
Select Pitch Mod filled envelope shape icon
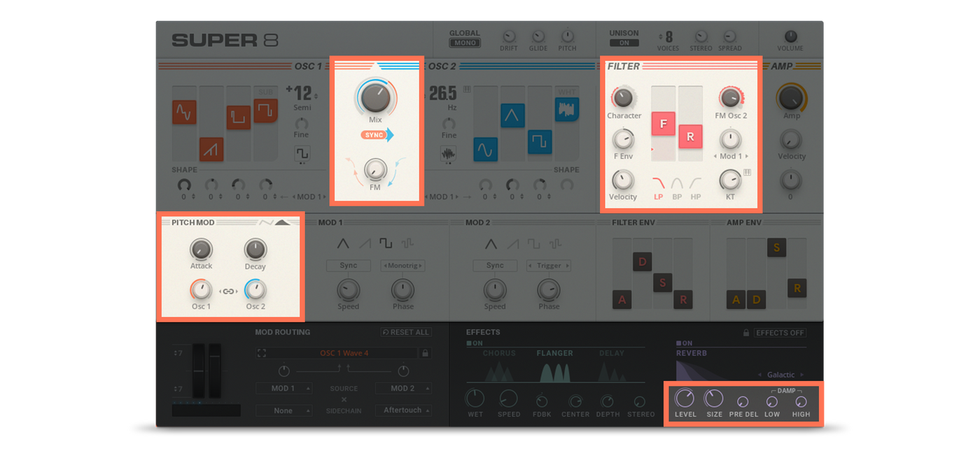click(x=282, y=222)
